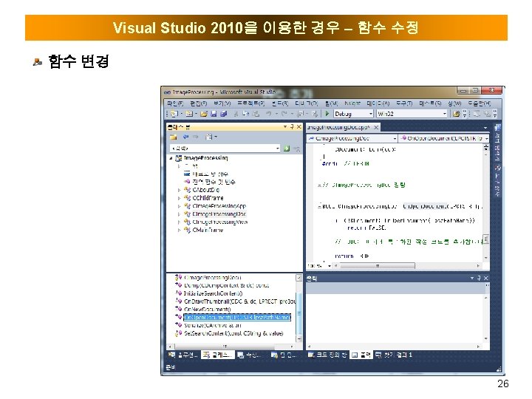
Task: Close the ImageProcessingDoc.cpp tab
Action: point(376,128)
